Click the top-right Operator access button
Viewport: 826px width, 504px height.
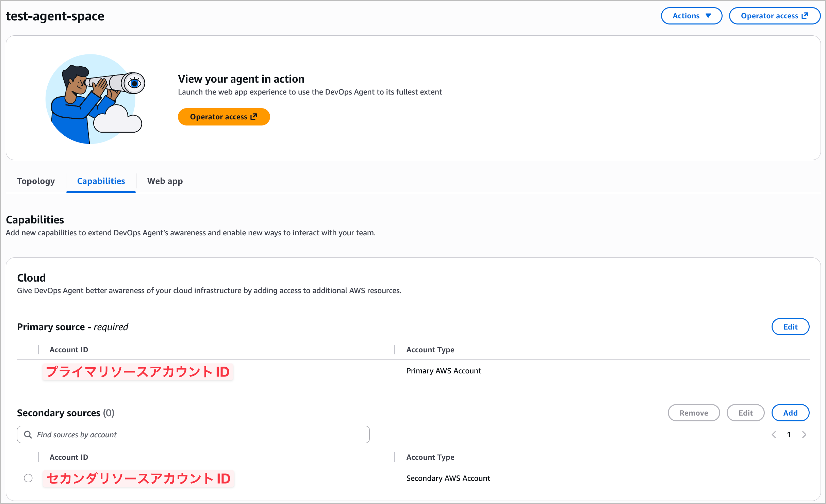pyautogui.click(x=774, y=16)
